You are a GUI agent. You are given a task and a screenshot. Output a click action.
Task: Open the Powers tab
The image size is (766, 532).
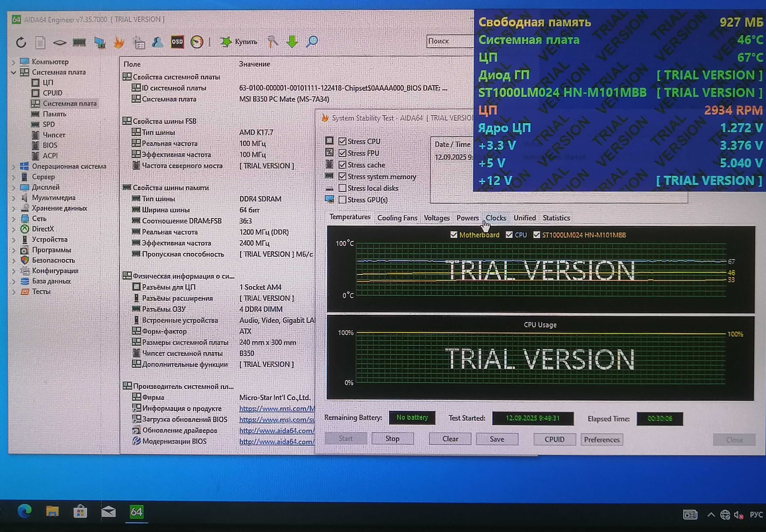click(467, 218)
